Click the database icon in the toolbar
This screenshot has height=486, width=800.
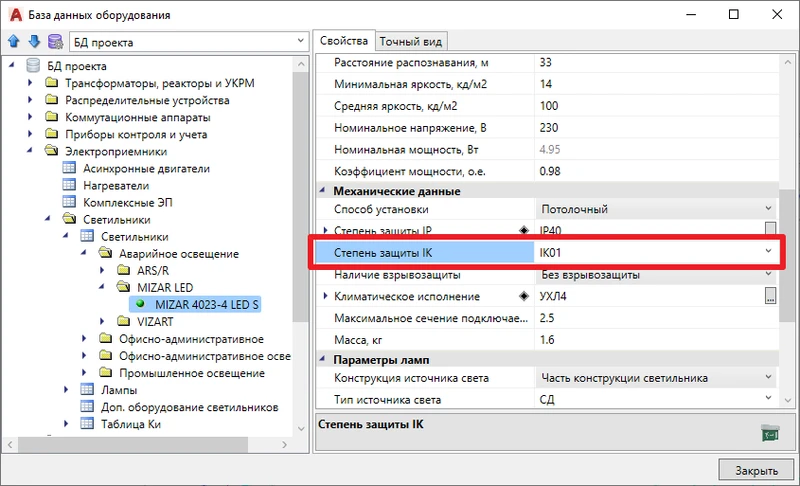54,42
